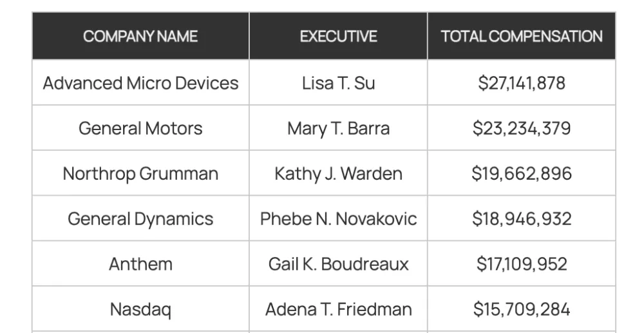Click the $18,946,932 compensation value

(522, 218)
